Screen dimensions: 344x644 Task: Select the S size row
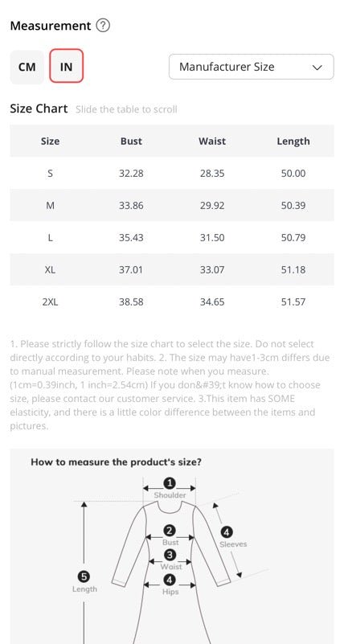[172, 174]
